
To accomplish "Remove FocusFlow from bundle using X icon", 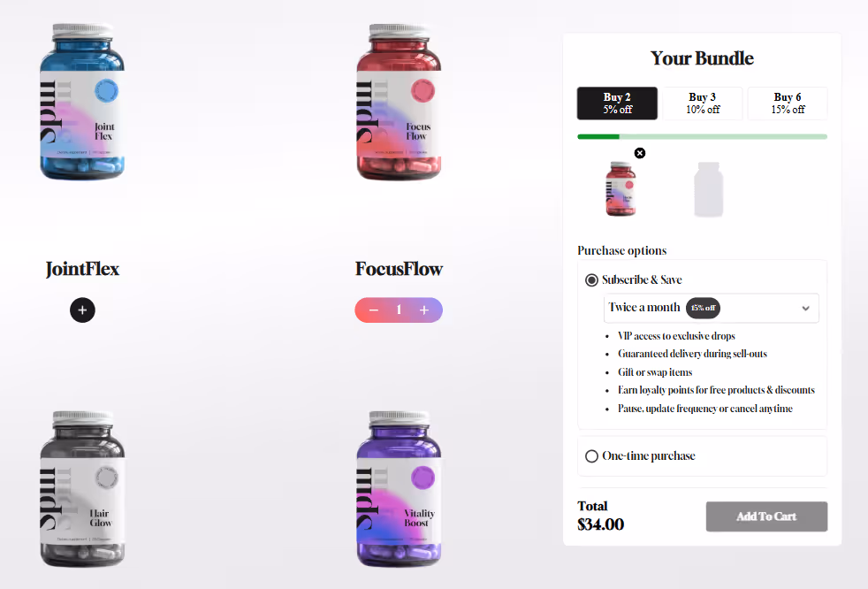I will (640, 153).
